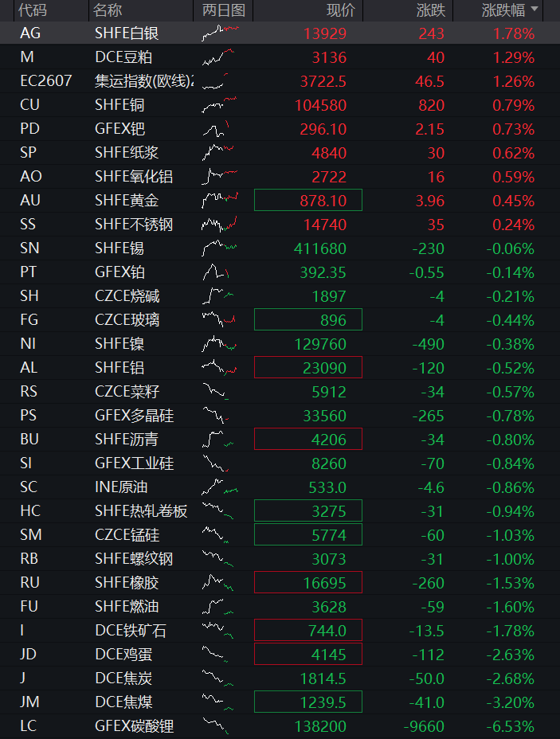Image resolution: width=560 pixels, height=739 pixels.
Task: Open the GFEX碳酸锂 mini trend chart
Action: (217, 725)
